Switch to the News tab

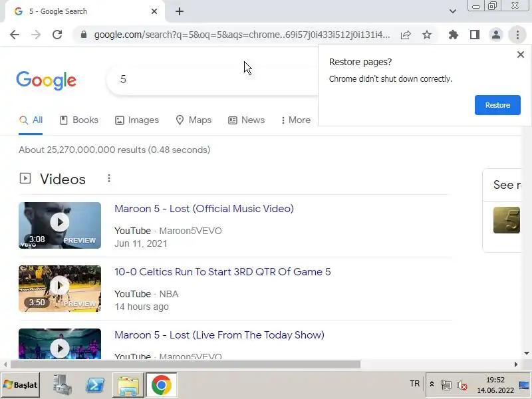tap(246, 120)
